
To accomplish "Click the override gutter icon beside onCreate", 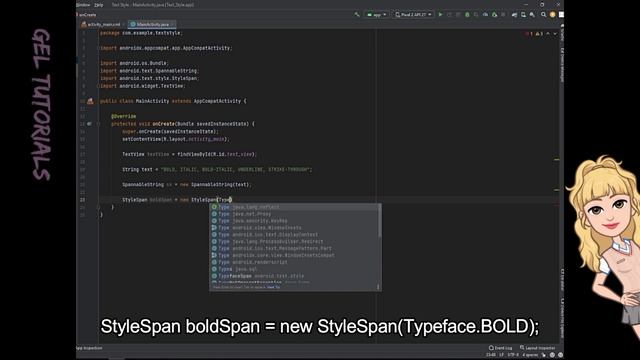I will click(x=89, y=124).
